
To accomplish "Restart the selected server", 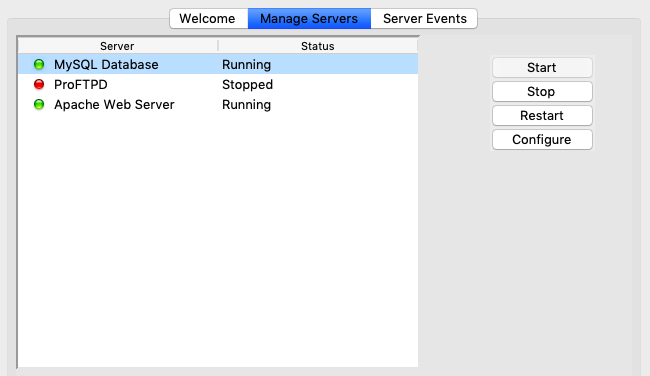I will click(x=542, y=116).
